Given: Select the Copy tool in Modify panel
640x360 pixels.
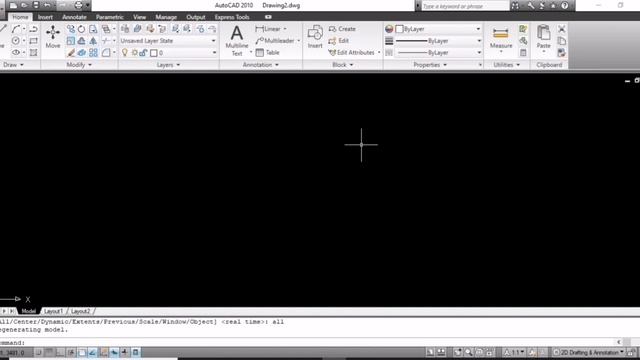Looking at the screenshot, I should click(71, 29).
